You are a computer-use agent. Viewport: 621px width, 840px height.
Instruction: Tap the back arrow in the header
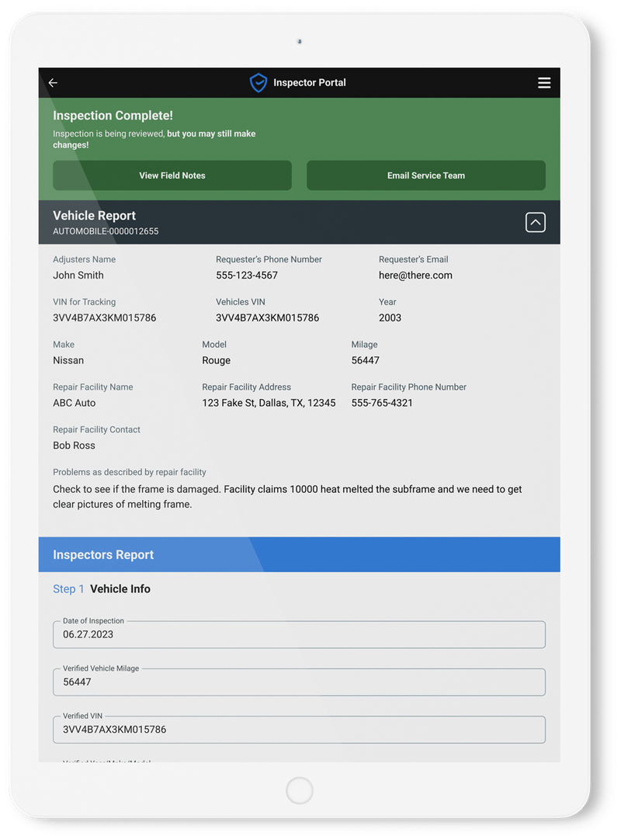[x=52, y=83]
